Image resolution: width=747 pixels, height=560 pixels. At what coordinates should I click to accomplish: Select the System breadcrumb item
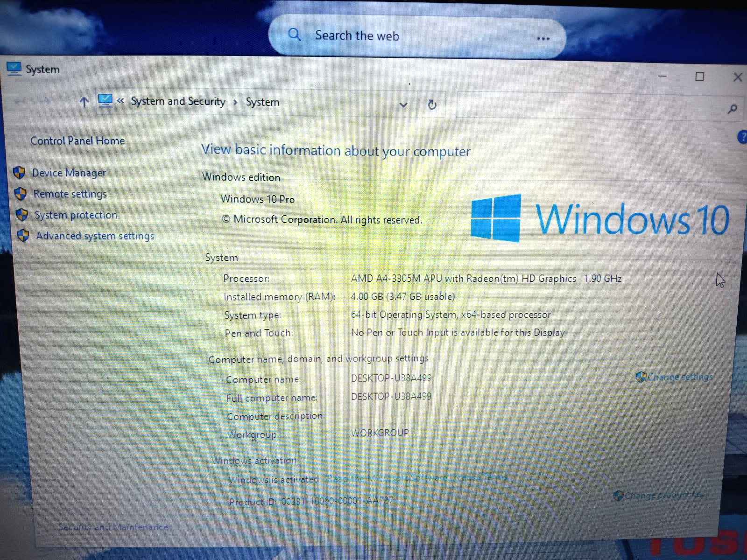[x=262, y=102]
